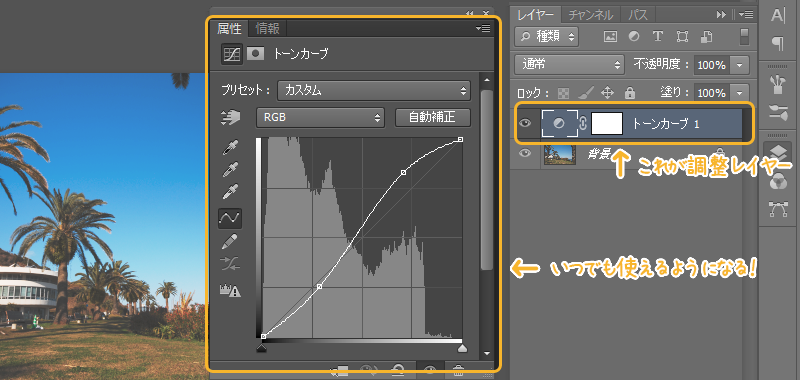Switch to the チャンネル tab
This screenshot has width=800, height=380.
point(591,15)
